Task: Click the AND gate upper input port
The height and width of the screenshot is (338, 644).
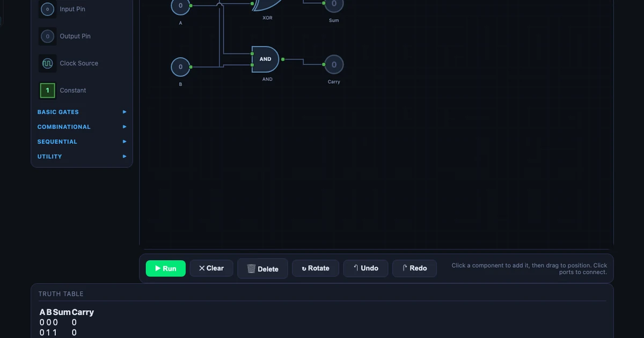Action: tap(252, 54)
